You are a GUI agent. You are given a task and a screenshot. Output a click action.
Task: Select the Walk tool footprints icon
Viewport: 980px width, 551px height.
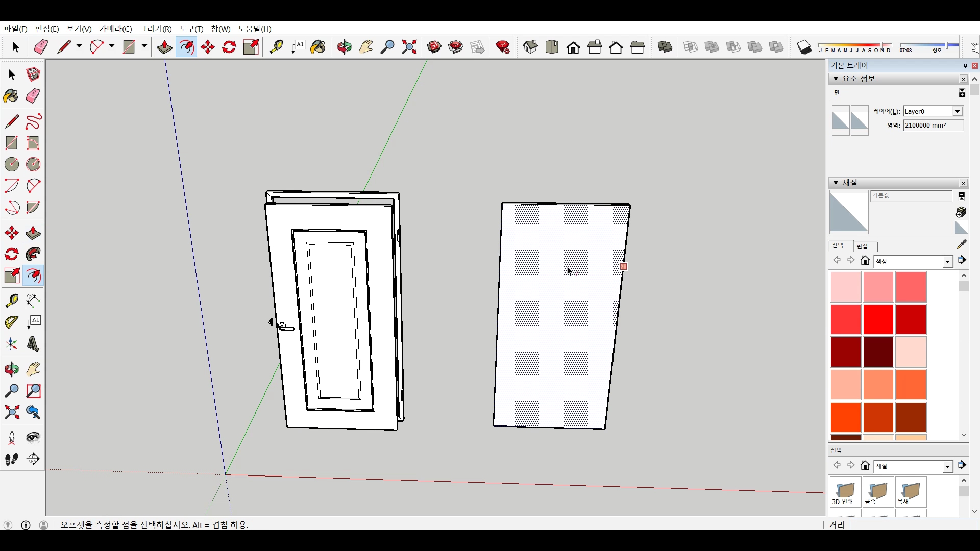coord(11,459)
